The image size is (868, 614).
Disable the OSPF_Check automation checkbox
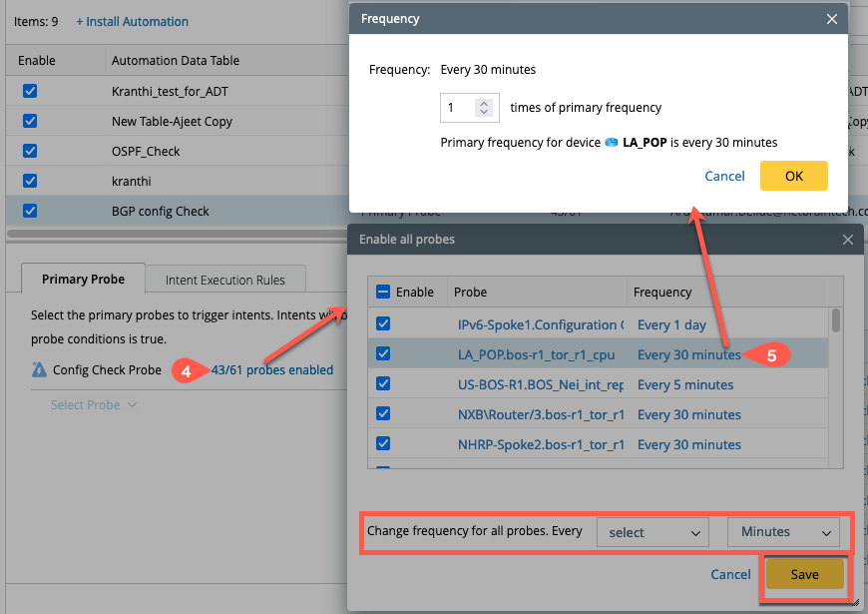[x=30, y=151]
